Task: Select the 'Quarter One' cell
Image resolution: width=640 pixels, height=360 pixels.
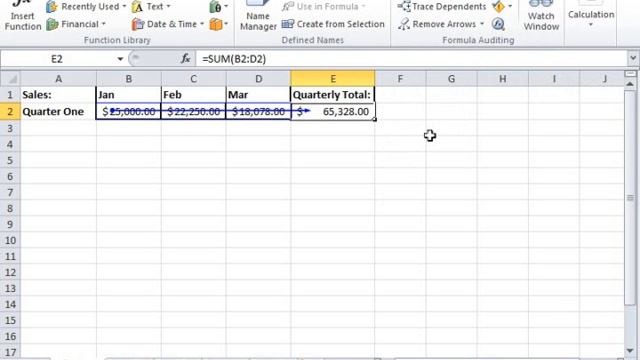Action: pos(58,111)
